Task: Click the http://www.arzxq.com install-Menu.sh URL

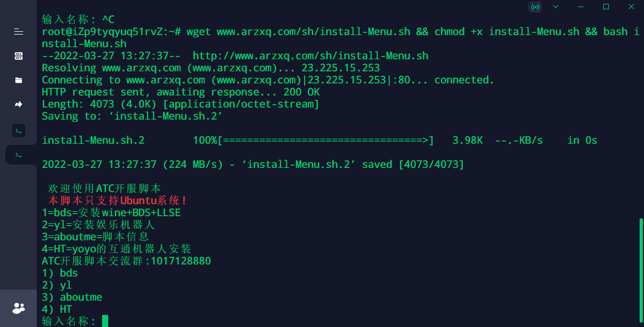Action: click(311, 56)
